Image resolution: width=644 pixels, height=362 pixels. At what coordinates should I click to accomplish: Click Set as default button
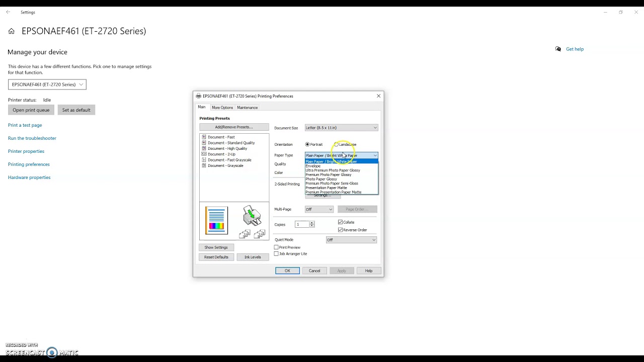(76, 110)
